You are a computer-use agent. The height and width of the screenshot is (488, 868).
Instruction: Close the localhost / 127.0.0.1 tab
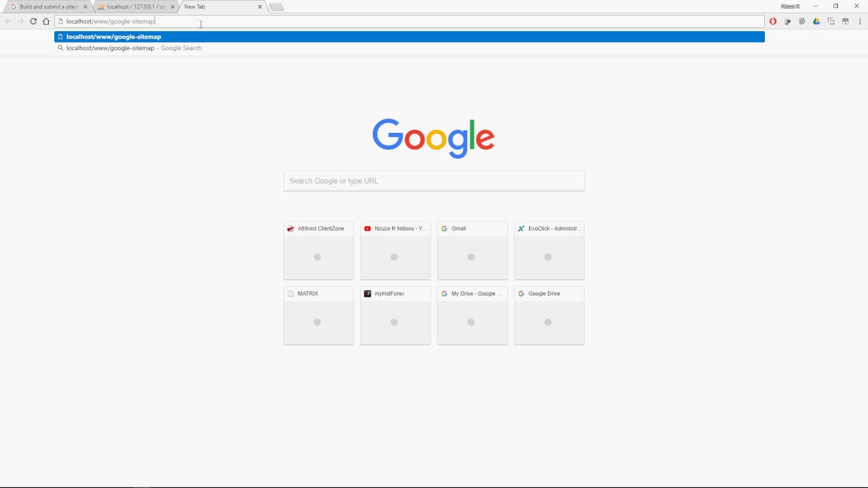(x=172, y=7)
